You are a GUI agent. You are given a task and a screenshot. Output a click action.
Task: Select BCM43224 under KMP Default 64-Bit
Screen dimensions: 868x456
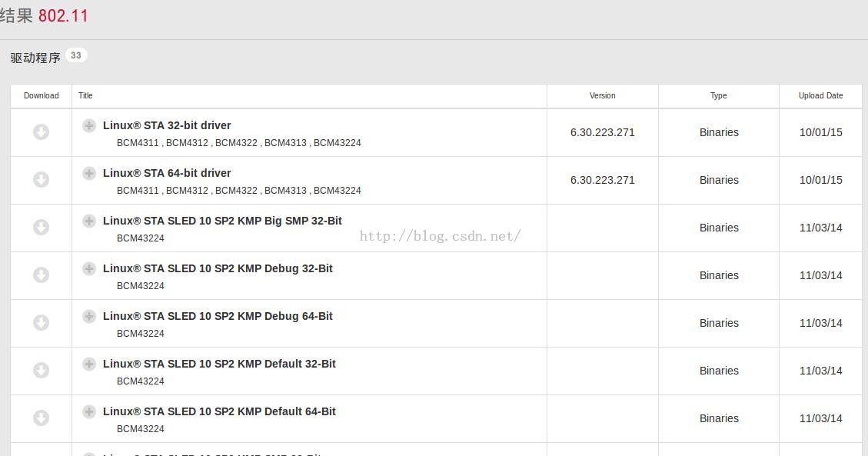(141, 428)
